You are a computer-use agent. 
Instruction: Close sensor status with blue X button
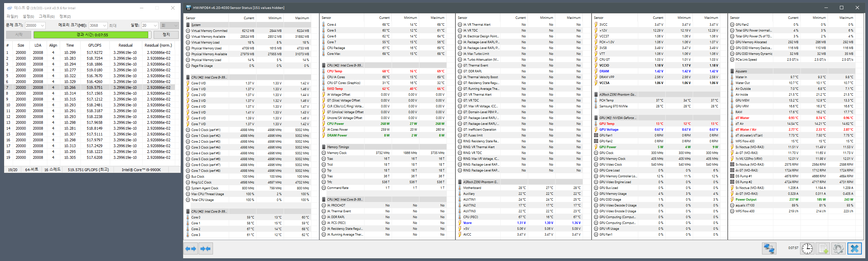click(x=854, y=249)
